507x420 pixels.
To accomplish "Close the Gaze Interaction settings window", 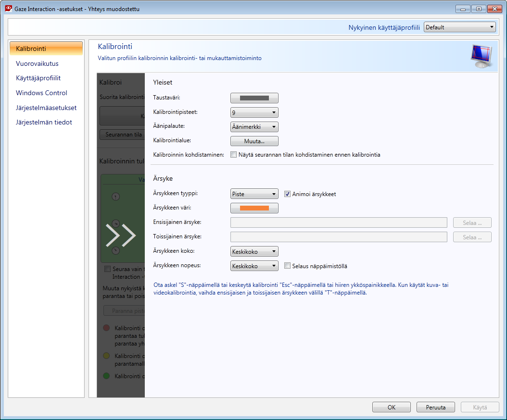I will (494, 9).
